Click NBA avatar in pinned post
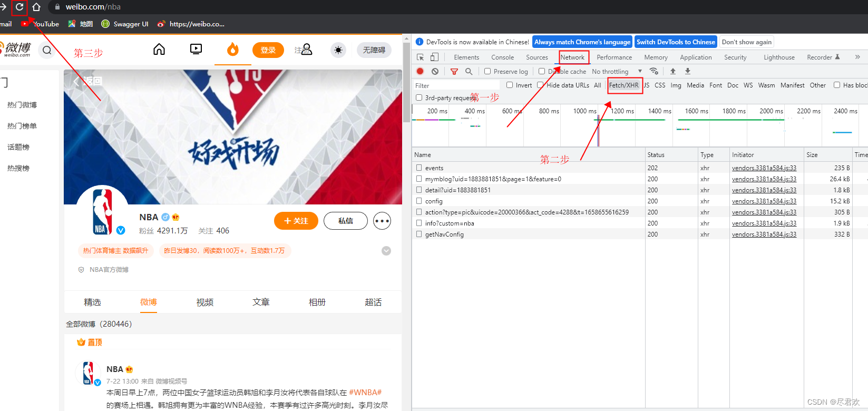 click(x=88, y=373)
